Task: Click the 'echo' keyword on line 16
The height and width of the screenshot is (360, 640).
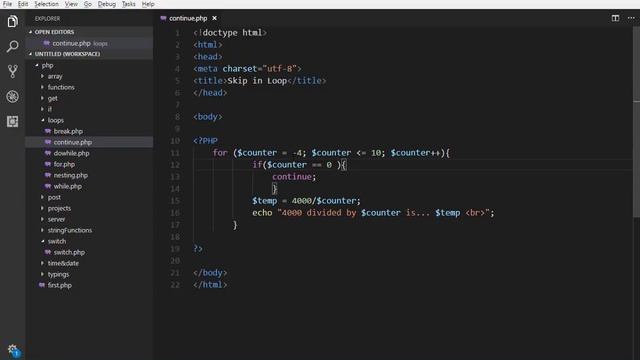Action: tap(262, 213)
